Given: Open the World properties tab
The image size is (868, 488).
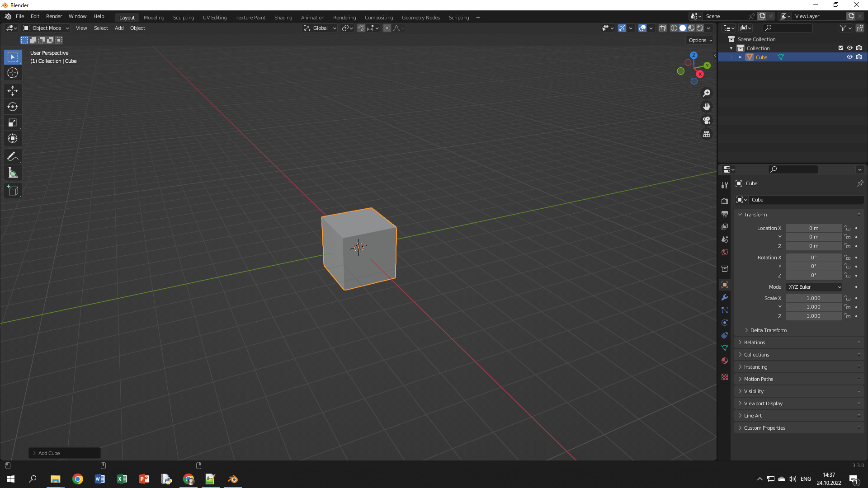Looking at the screenshot, I should (x=725, y=252).
